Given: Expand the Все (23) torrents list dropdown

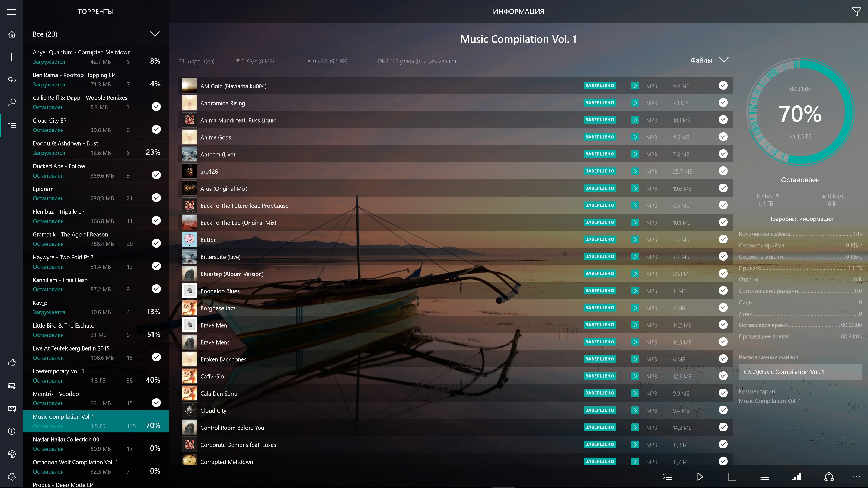Looking at the screenshot, I should (x=154, y=34).
